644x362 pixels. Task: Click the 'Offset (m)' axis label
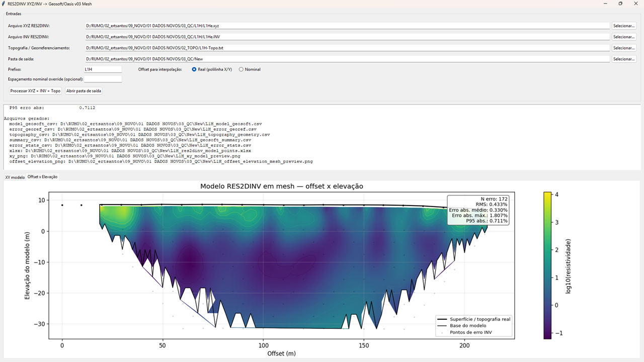281,354
